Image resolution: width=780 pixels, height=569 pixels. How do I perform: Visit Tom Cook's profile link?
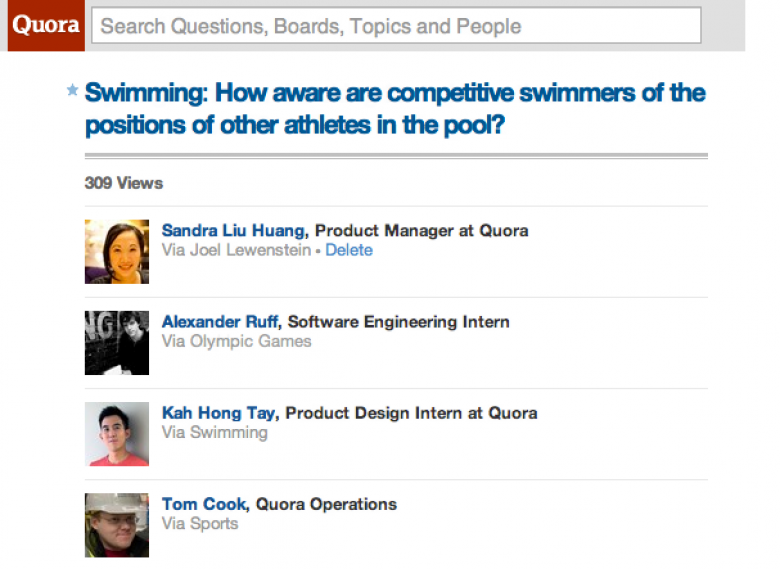click(x=204, y=504)
